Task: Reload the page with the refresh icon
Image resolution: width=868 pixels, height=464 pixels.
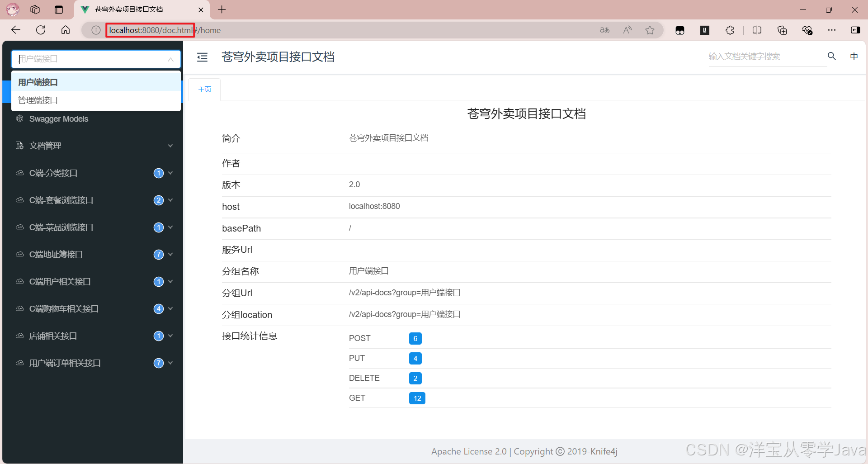Action: [41, 30]
